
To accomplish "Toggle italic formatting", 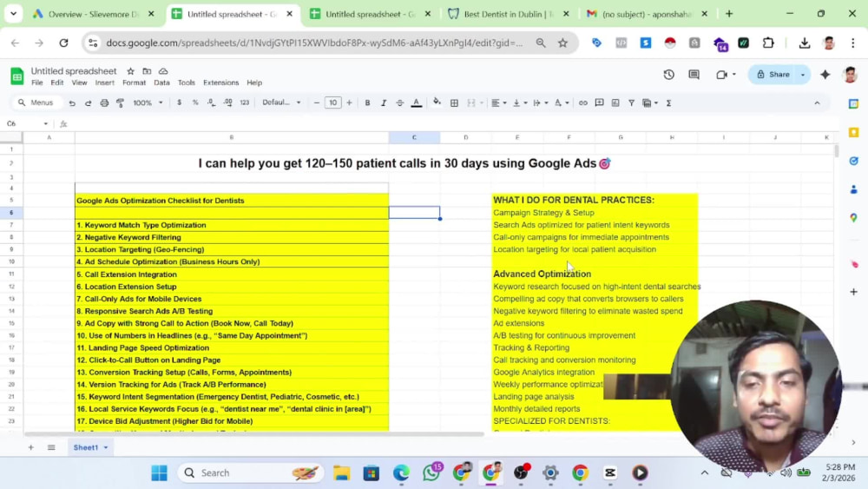I will 383,103.
